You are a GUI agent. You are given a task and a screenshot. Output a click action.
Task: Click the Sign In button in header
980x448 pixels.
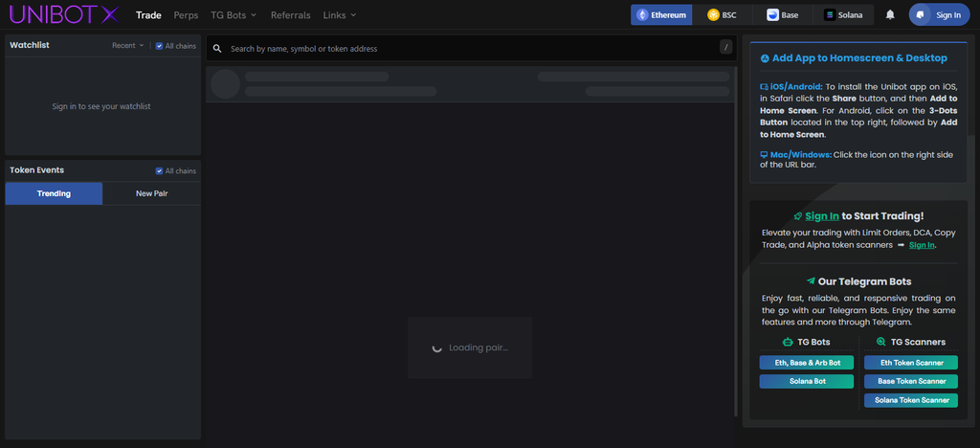click(x=939, y=15)
